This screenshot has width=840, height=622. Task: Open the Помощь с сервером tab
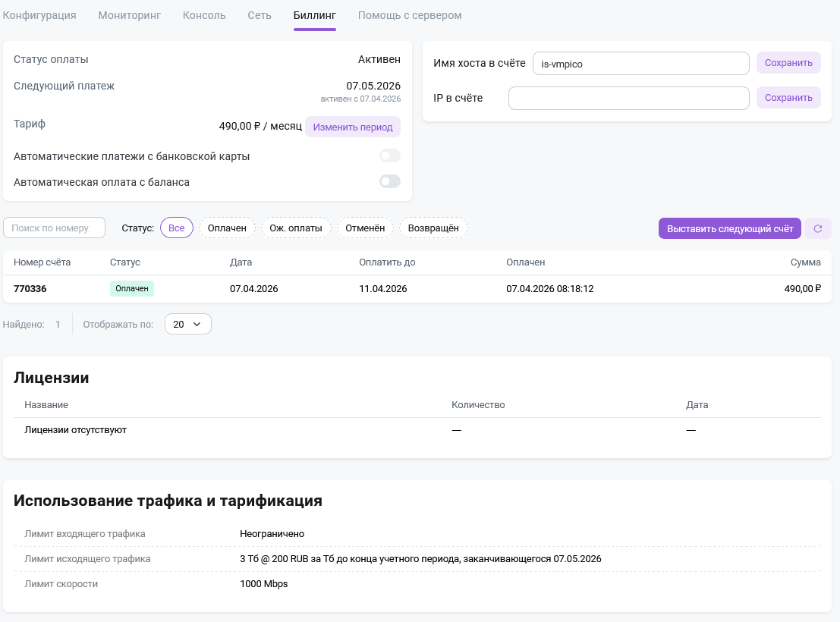410,15
